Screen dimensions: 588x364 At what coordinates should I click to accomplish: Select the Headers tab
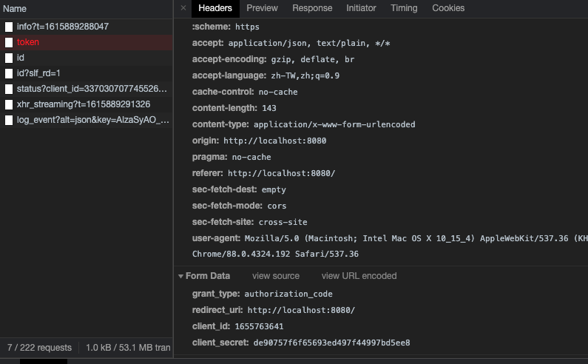215,8
